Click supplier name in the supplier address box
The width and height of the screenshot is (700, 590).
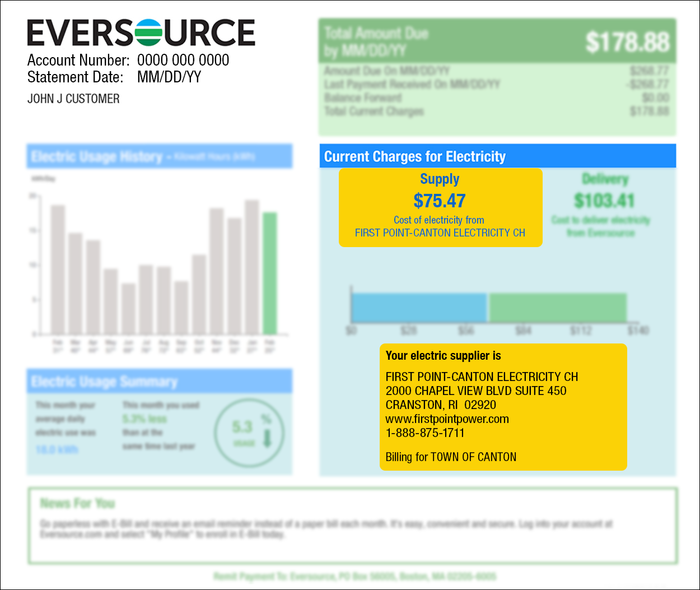482,377
